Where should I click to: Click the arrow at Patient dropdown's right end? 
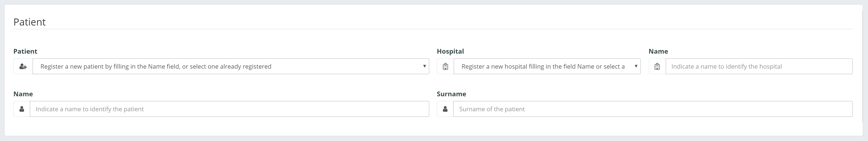[x=424, y=66]
